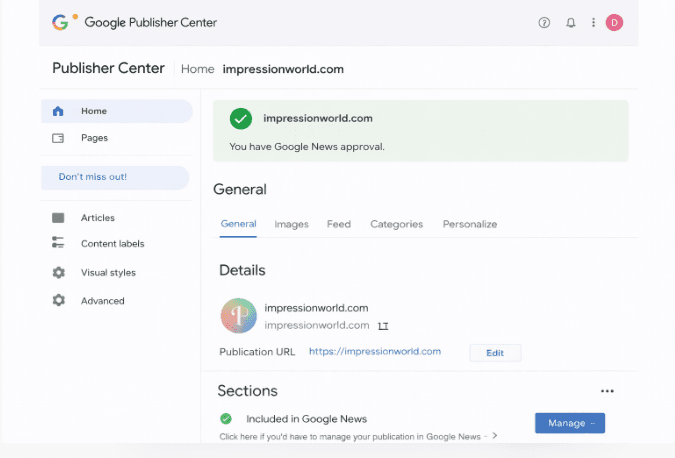Open the https://impressionworld.com link

pos(375,351)
